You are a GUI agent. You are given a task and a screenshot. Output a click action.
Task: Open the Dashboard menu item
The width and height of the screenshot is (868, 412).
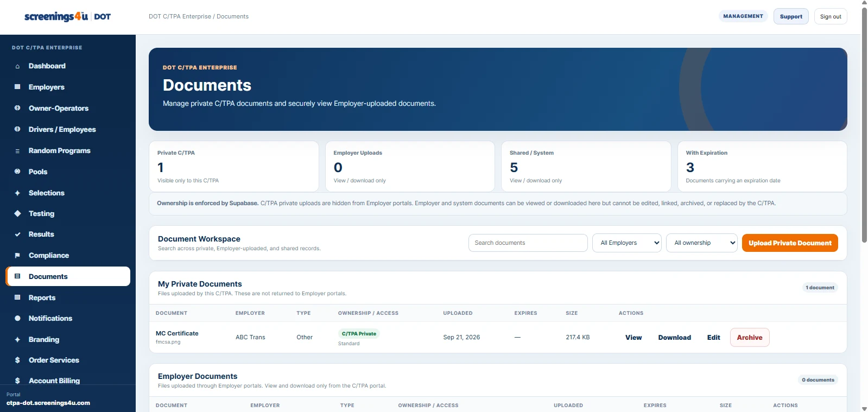point(68,66)
